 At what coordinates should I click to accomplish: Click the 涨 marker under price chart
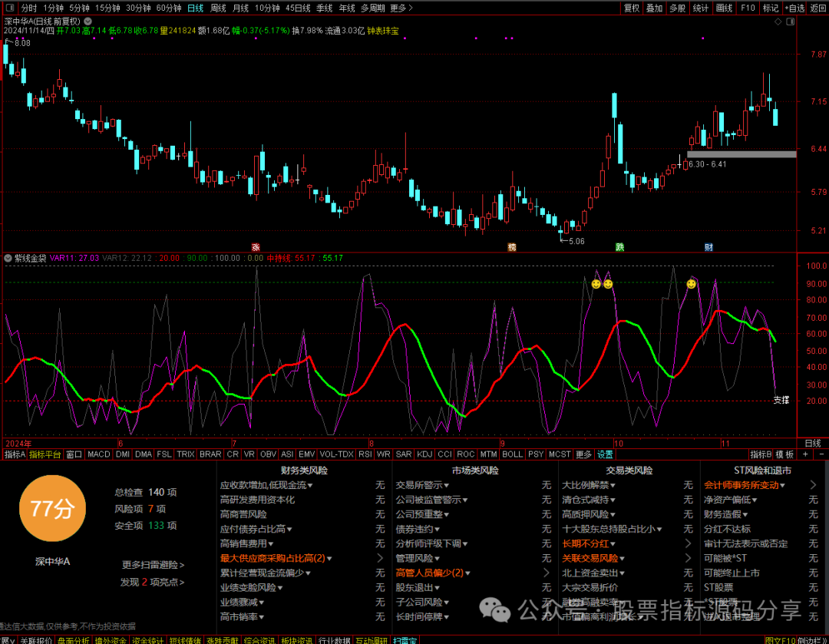(x=256, y=247)
